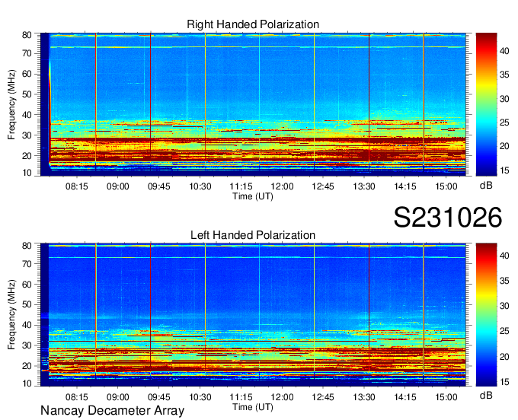Click 12:00 tick under Right Handed plot
The width and height of the screenshot is (518, 420).
[x=282, y=186]
